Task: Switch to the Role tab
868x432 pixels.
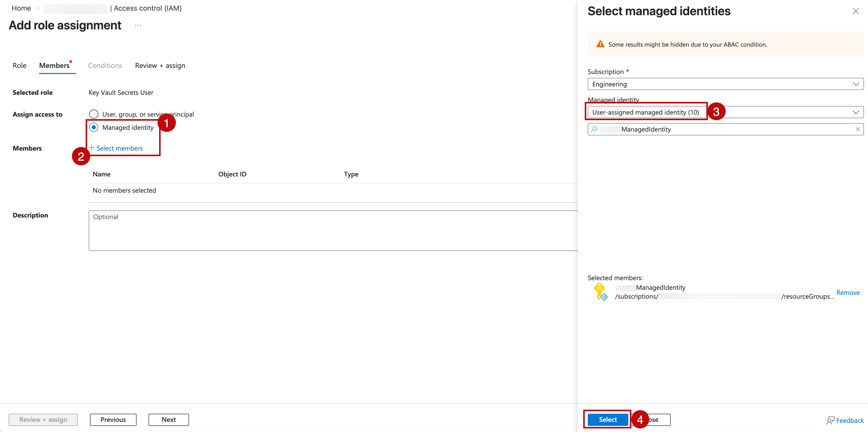Action: [19, 65]
